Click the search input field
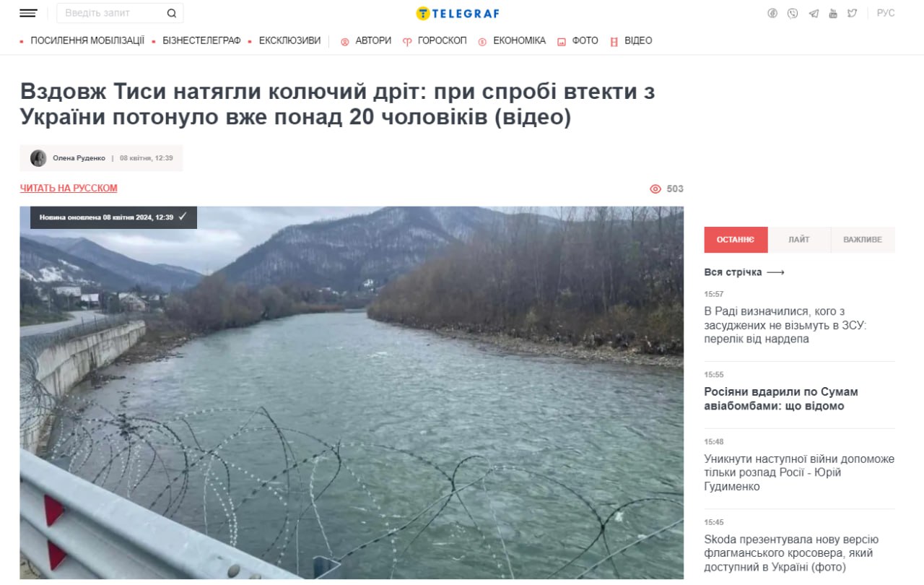 (113, 13)
